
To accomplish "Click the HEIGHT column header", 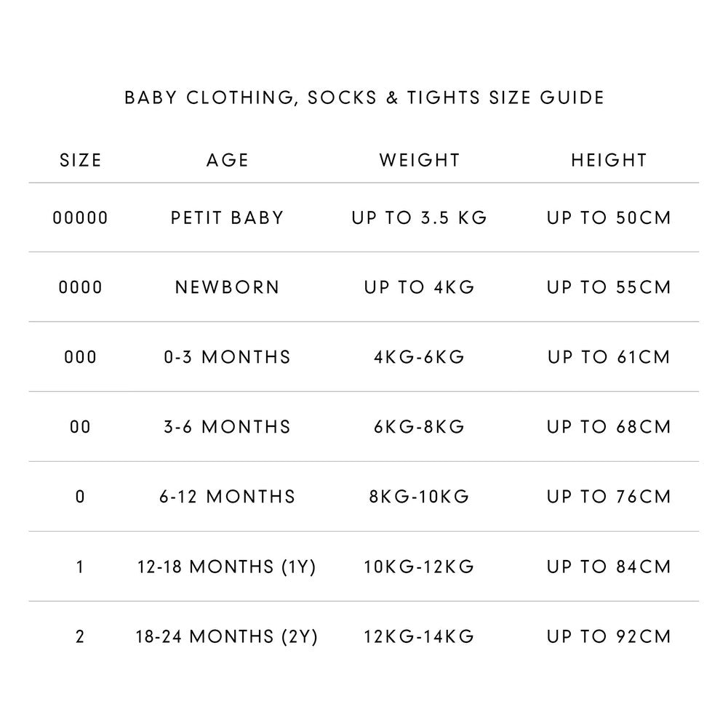I will [x=609, y=161].
